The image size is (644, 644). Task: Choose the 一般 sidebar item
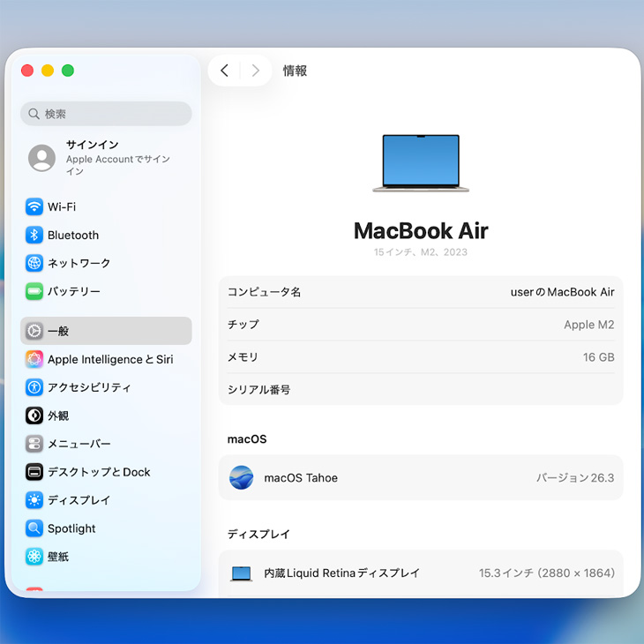[106, 331]
